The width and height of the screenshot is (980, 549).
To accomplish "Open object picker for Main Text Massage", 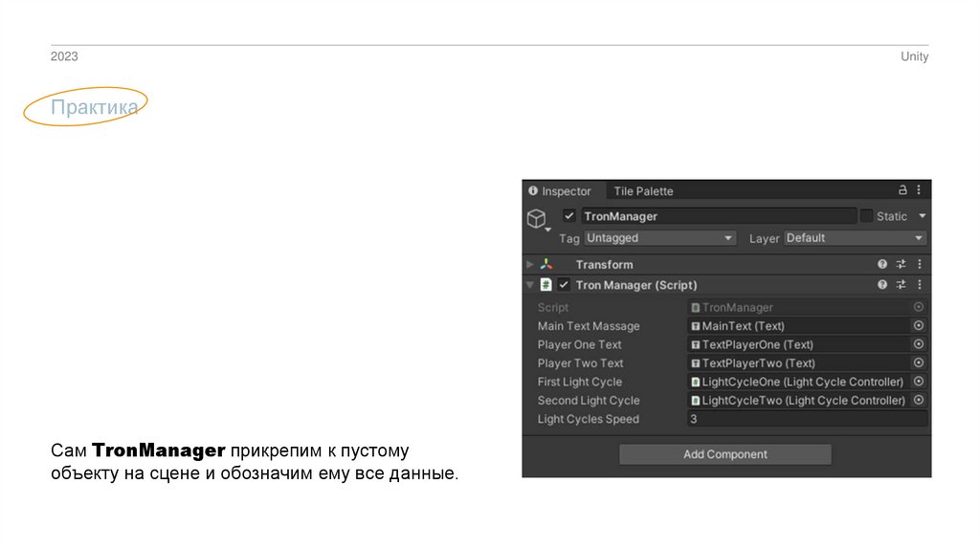I will point(918,325).
